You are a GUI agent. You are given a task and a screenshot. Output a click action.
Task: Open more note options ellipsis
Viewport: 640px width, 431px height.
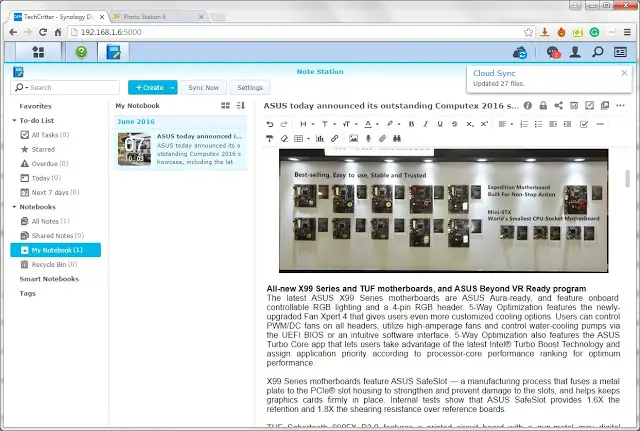(x=620, y=106)
